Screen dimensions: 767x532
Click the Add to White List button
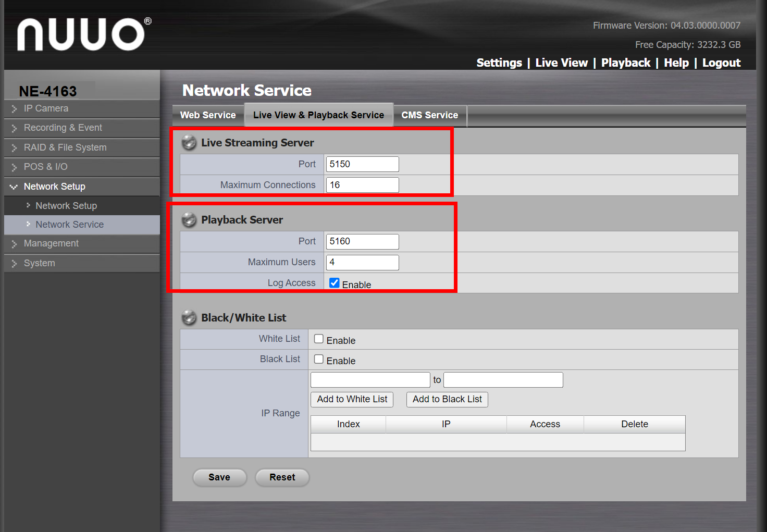click(352, 399)
